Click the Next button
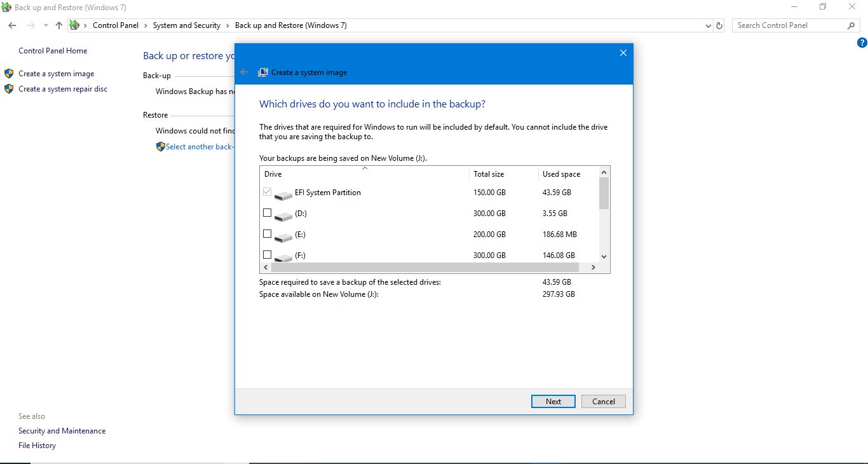 (x=553, y=402)
